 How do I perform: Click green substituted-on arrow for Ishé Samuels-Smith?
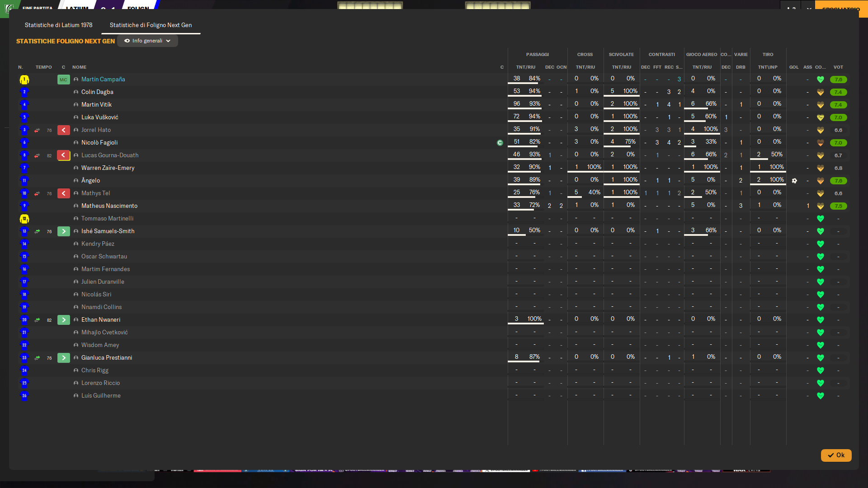tap(64, 231)
